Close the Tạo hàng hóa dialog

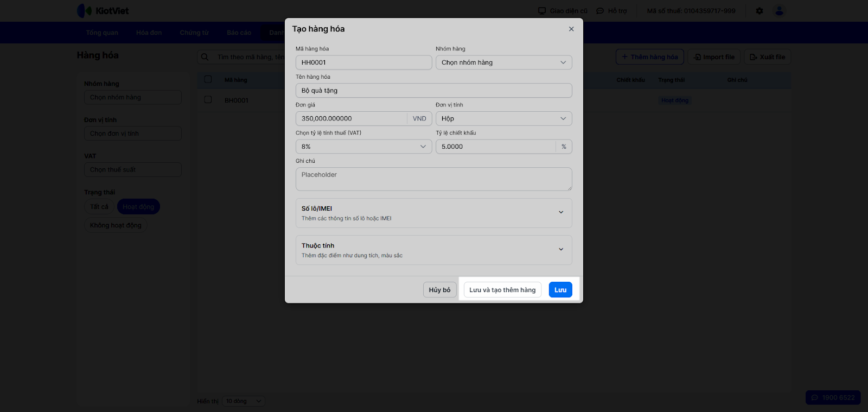571,29
